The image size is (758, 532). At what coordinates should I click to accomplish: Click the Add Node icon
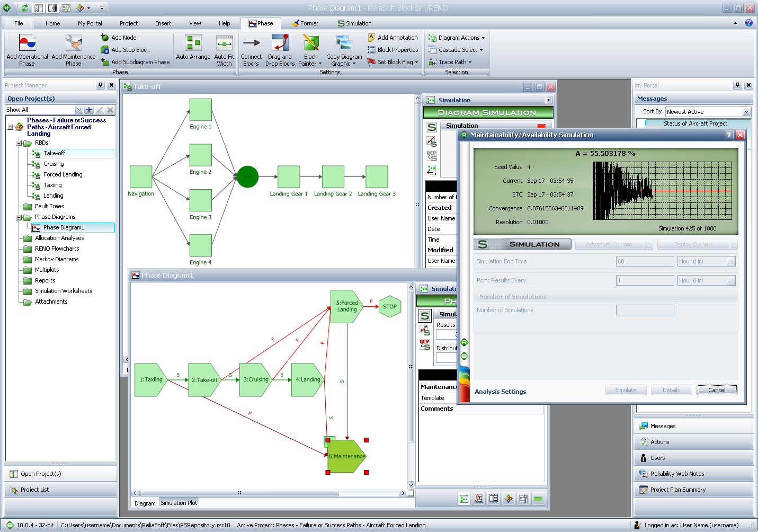[104, 37]
